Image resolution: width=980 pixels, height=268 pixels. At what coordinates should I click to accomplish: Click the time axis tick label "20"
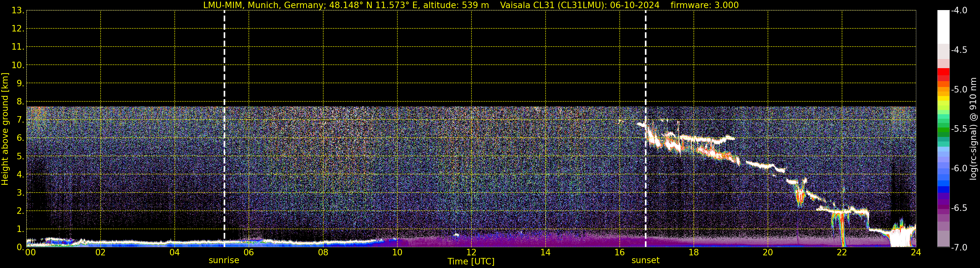(768, 252)
